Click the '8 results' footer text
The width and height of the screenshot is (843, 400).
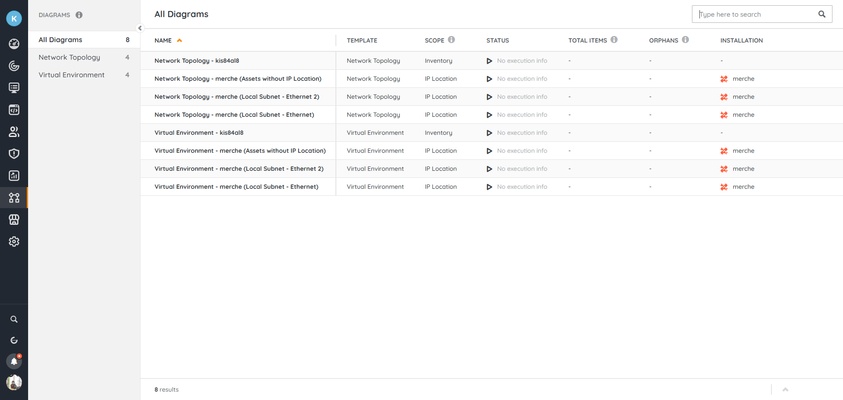click(167, 389)
